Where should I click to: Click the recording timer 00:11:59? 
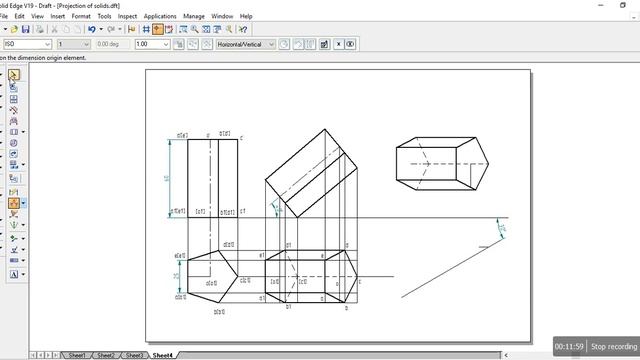(569, 347)
